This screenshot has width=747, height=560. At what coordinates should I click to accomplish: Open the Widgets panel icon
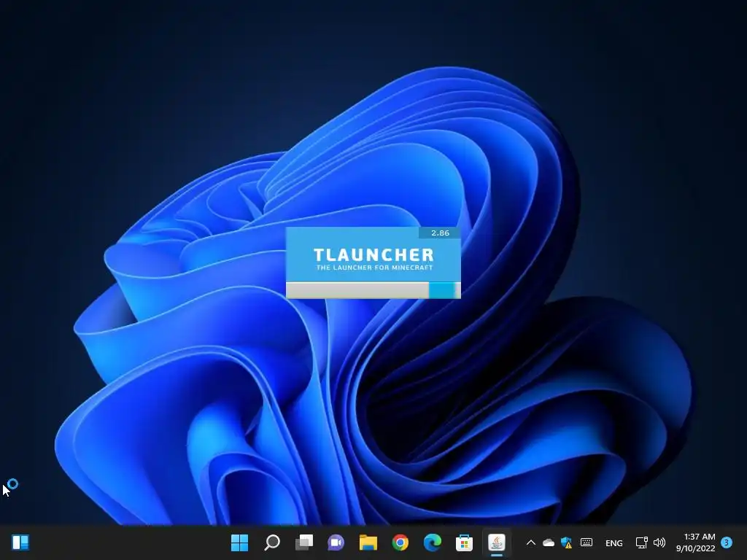click(x=20, y=542)
